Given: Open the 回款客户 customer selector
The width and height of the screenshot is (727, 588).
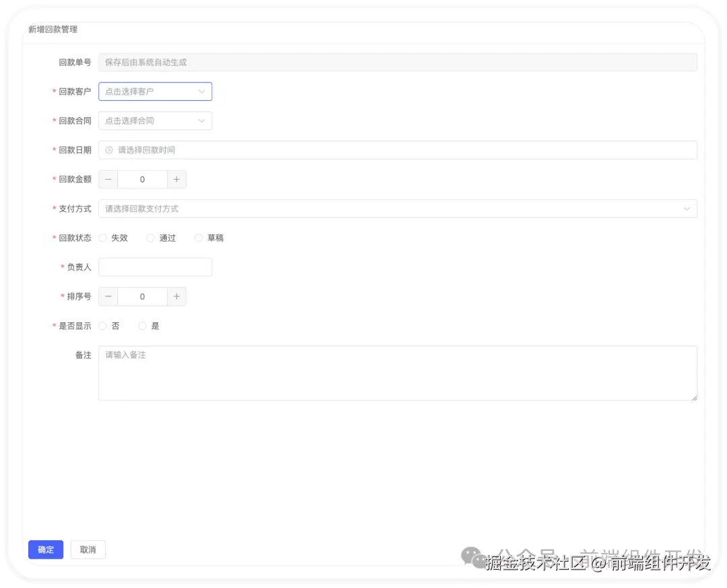Looking at the screenshot, I should [155, 91].
